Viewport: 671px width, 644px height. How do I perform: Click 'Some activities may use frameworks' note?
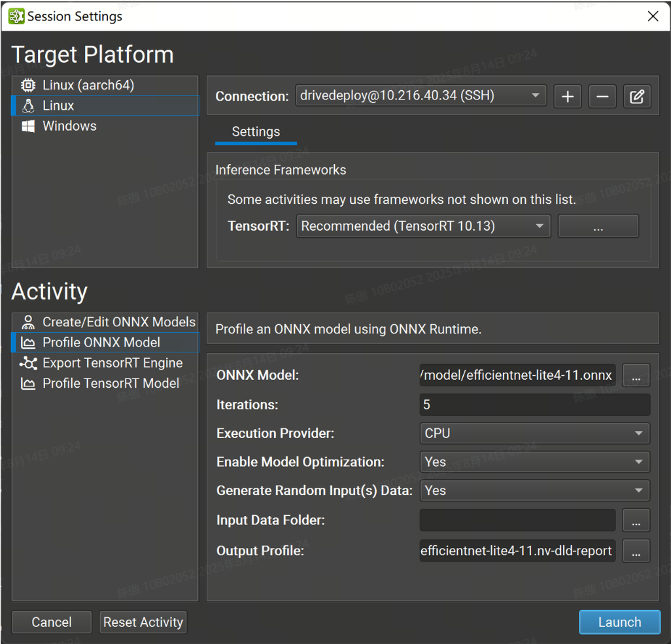point(402,199)
